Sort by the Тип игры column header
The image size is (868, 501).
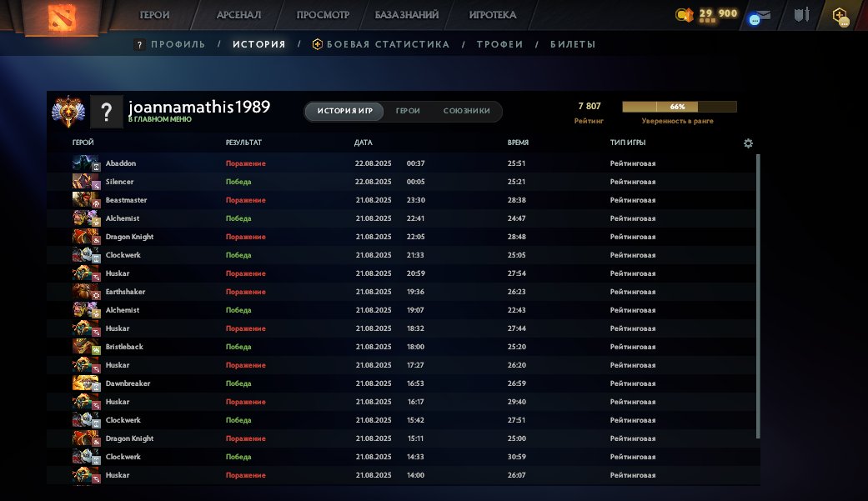628,143
